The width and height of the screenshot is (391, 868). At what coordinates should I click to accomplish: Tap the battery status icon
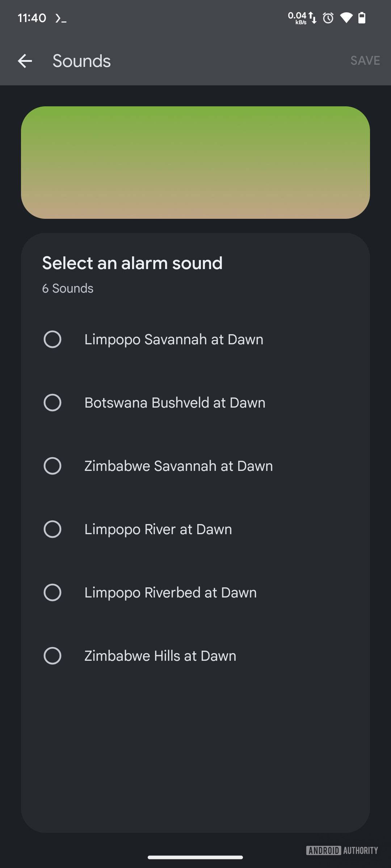tap(362, 18)
